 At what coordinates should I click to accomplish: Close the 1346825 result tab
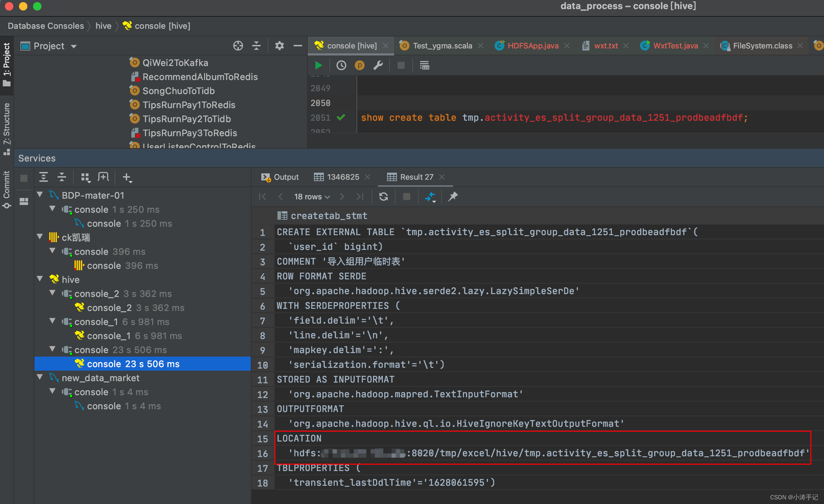coord(367,177)
